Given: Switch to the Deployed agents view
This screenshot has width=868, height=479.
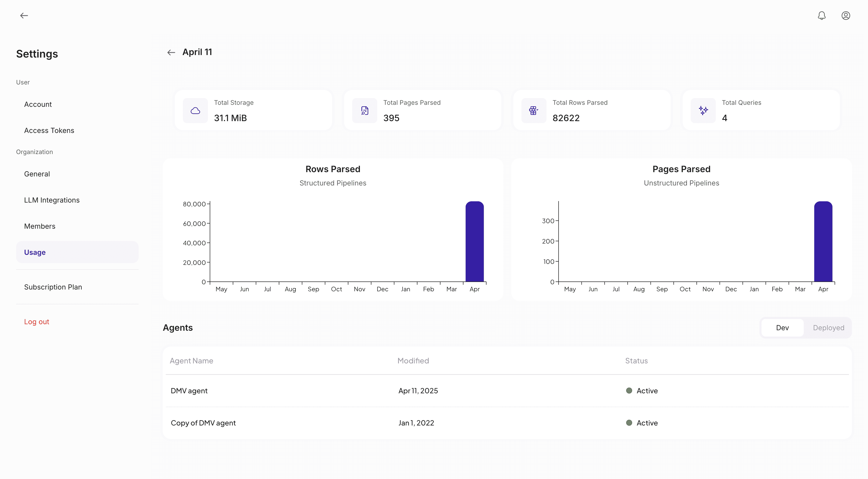Looking at the screenshot, I should [x=829, y=327].
